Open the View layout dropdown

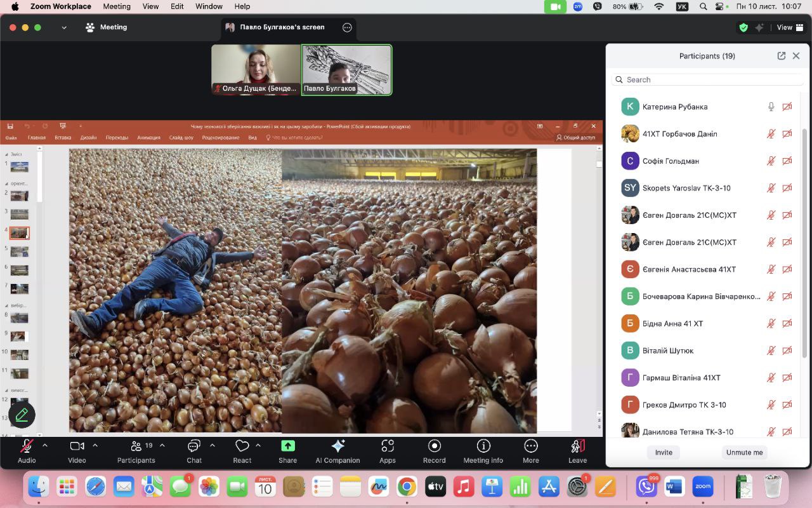tap(790, 27)
